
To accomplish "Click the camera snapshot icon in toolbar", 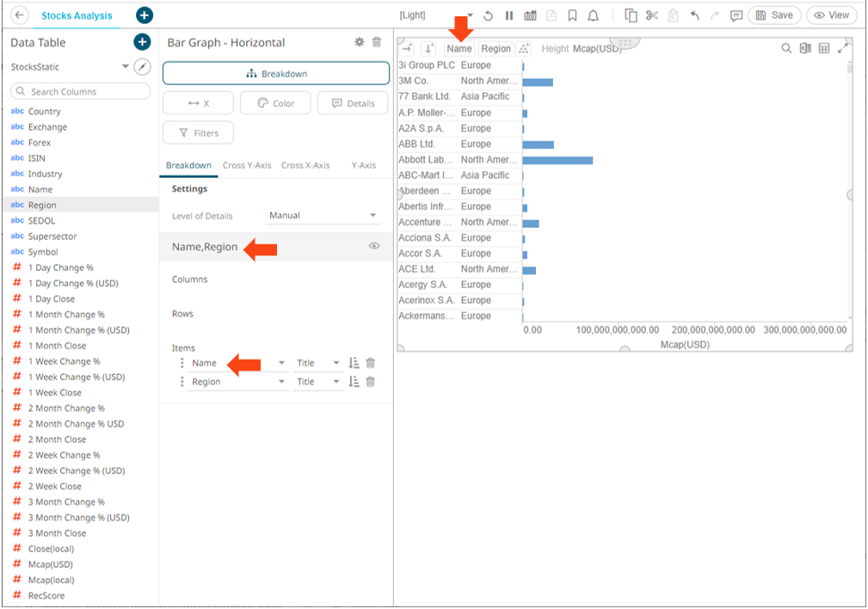I will [531, 15].
